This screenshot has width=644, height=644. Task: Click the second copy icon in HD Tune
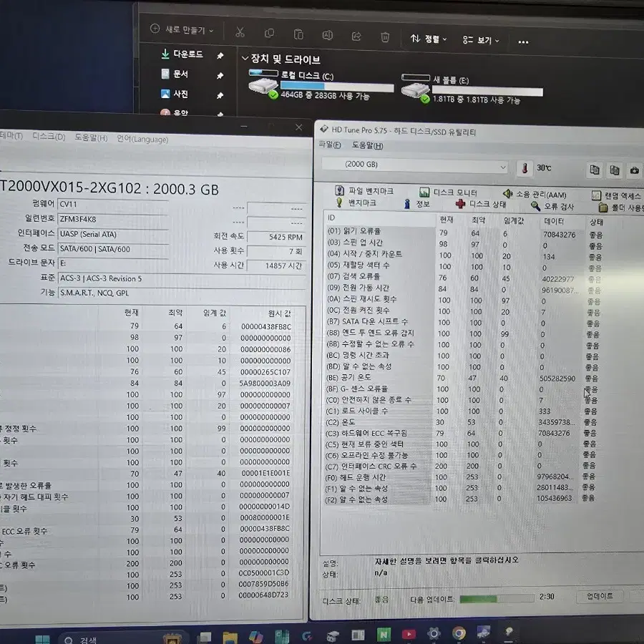tap(615, 170)
